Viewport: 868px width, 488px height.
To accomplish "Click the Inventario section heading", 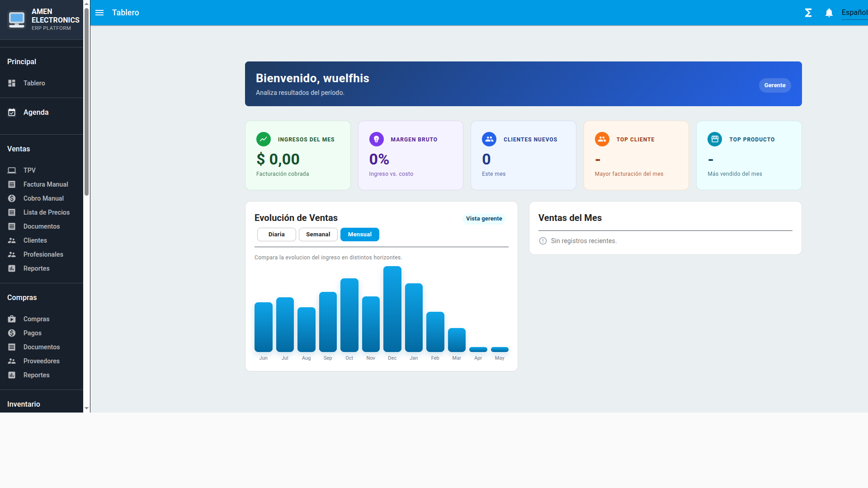I will click(24, 404).
